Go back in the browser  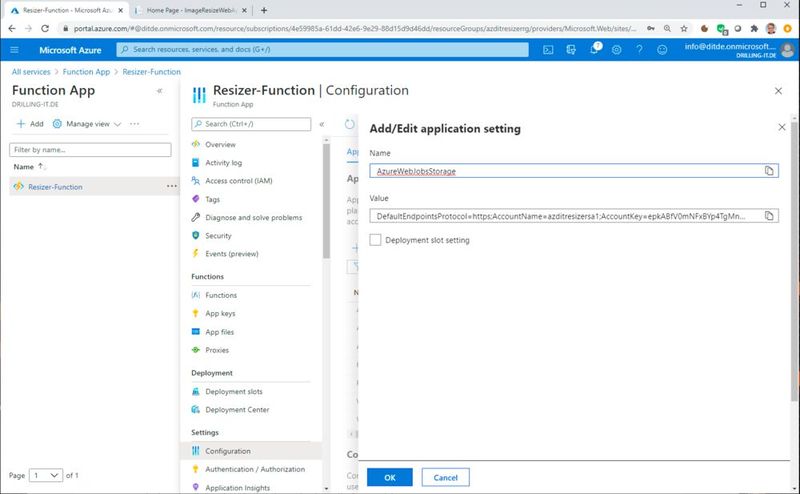(x=12, y=29)
